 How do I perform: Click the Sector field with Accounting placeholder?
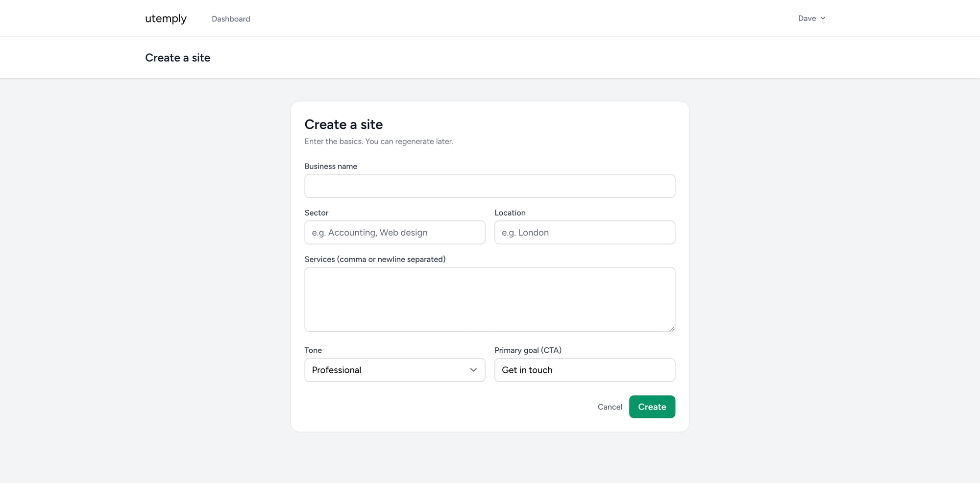click(x=394, y=232)
